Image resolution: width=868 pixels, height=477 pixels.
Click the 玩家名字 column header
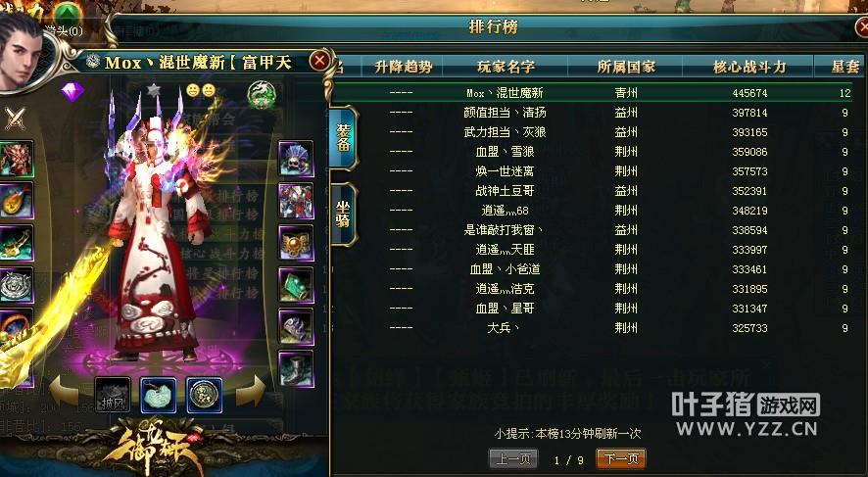click(506, 67)
